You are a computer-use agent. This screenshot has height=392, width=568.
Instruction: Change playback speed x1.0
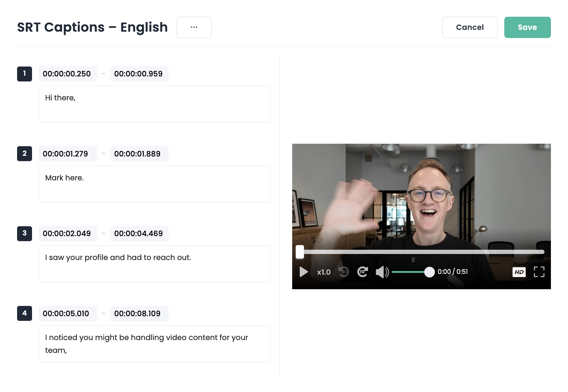click(324, 272)
